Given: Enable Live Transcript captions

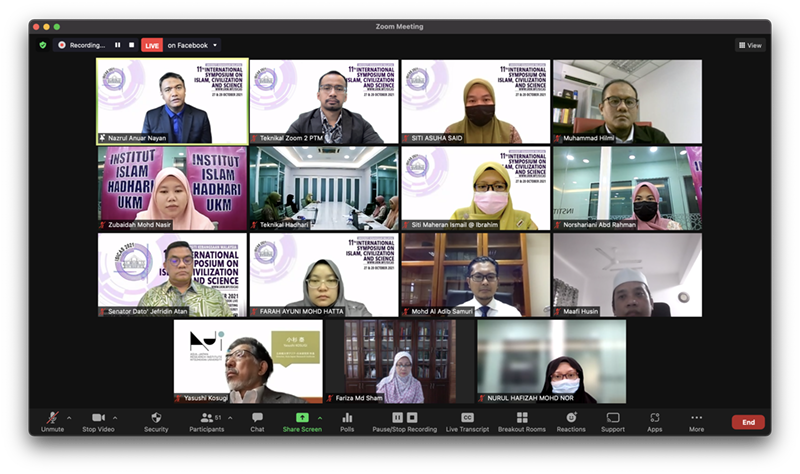Looking at the screenshot, I should click(466, 417).
